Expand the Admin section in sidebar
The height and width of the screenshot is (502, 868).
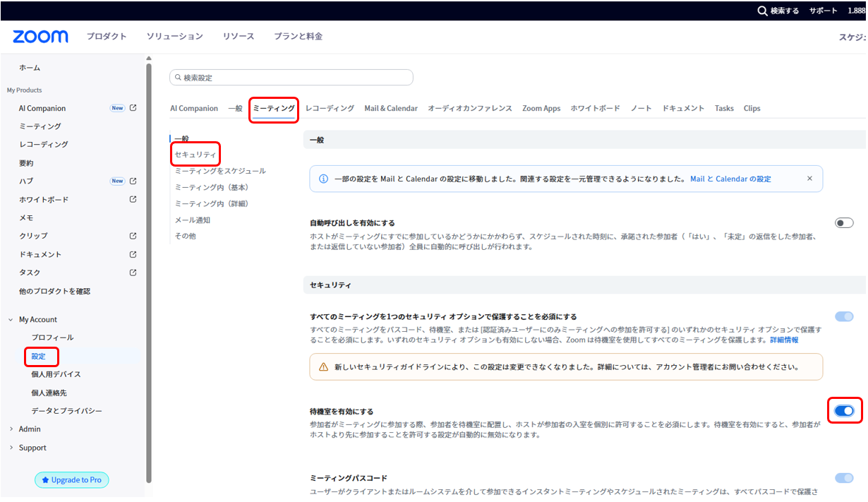pos(11,429)
